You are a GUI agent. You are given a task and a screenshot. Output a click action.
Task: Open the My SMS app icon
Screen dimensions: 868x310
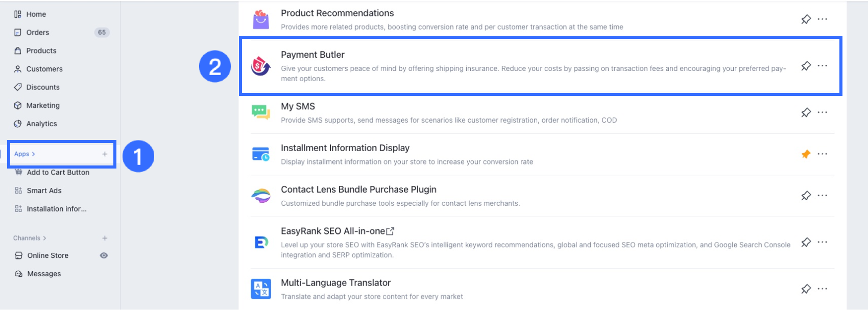(261, 112)
